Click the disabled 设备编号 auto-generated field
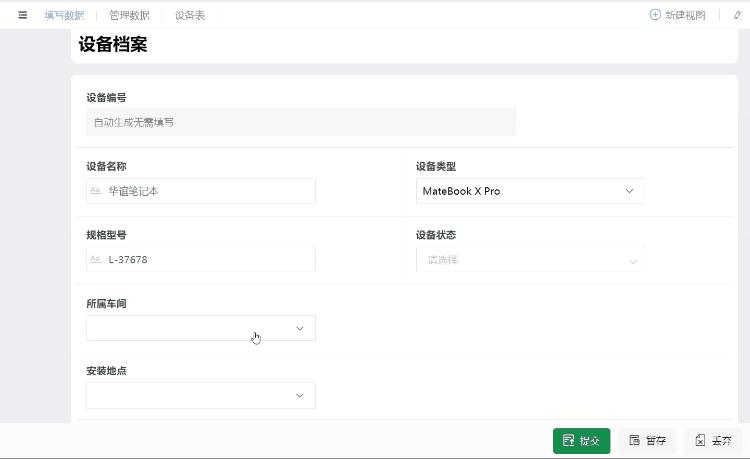This screenshot has height=459, width=750. click(301, 122)
